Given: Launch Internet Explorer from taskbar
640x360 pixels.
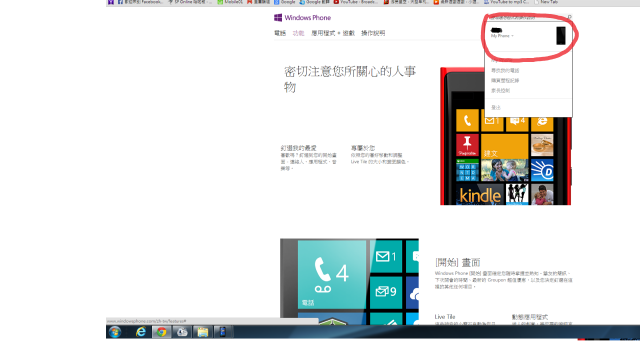Looking at the screenshot, I should [x=141, y=332].
